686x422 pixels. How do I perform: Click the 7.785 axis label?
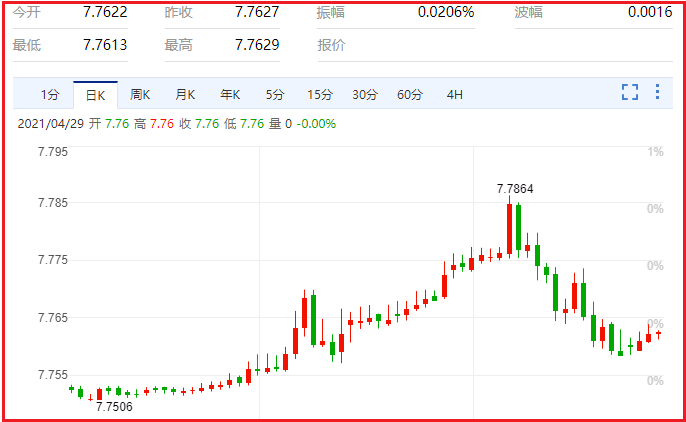[x=52, y=203]
